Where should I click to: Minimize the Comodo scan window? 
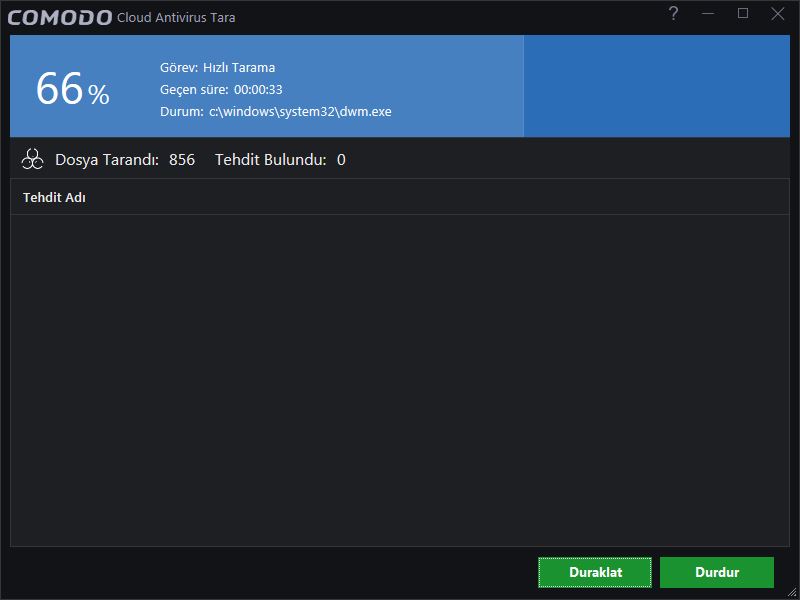click(708, 13)
